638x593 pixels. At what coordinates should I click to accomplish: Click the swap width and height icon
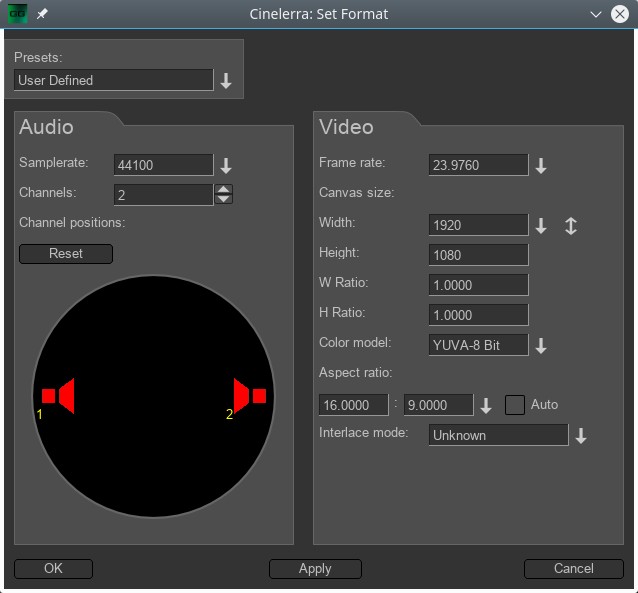pos(571,226)
